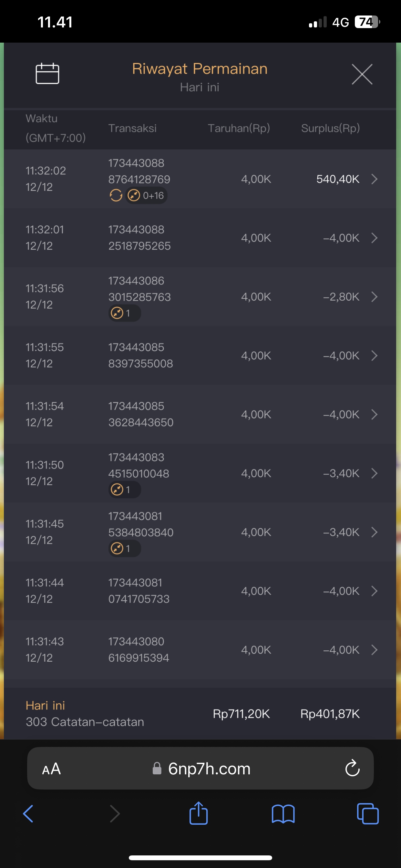Open the AA reader options menu

(52, 769)
